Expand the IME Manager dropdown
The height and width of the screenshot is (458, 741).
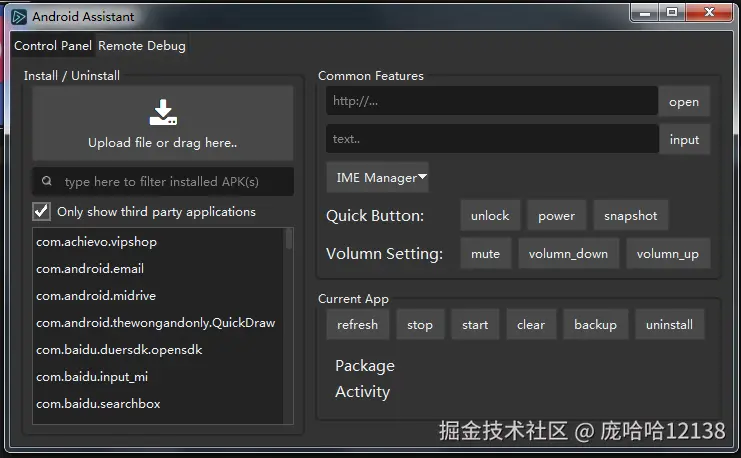click(378, 178)
